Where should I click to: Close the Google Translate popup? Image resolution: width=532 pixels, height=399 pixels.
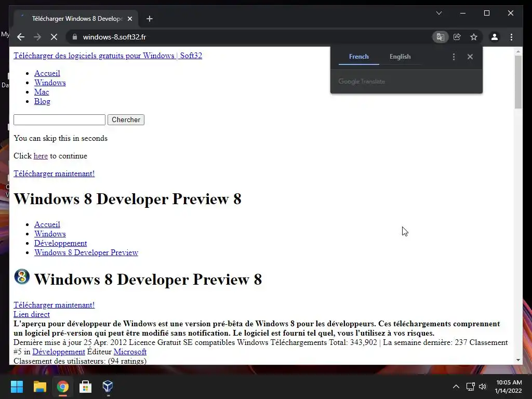point(470,57)
